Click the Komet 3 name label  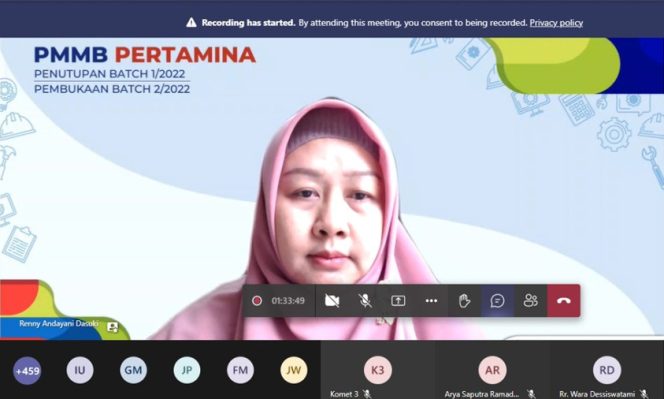[x=344, y=394]
